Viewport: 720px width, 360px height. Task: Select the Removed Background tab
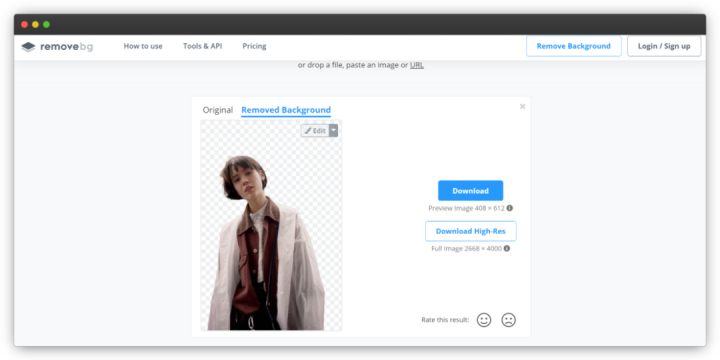tap(286, 110)
